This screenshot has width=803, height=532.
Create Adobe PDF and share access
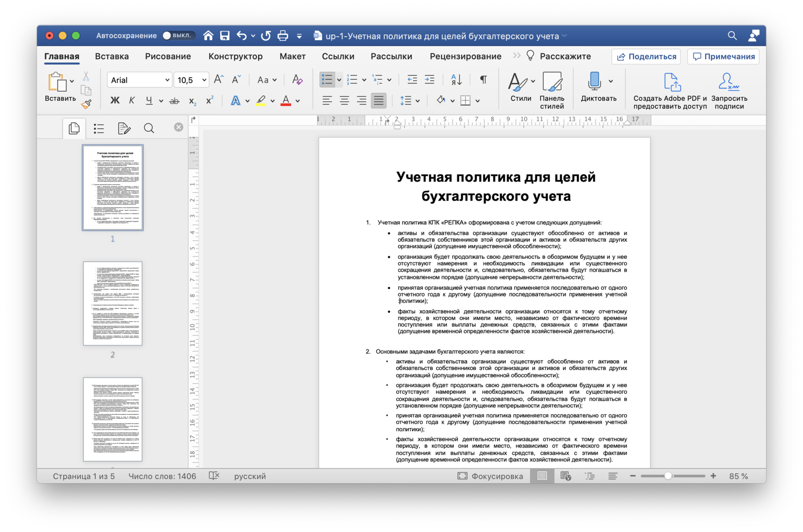tap(670, 91)
